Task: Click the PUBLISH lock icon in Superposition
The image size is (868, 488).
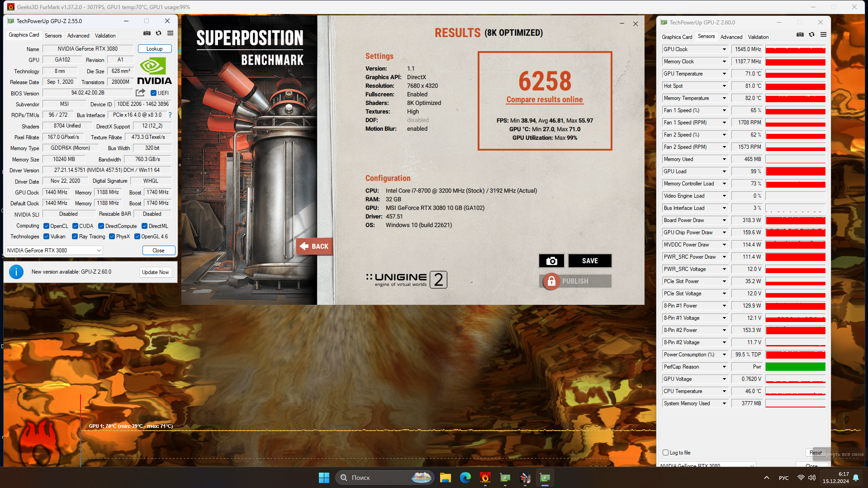Action: 551,281
